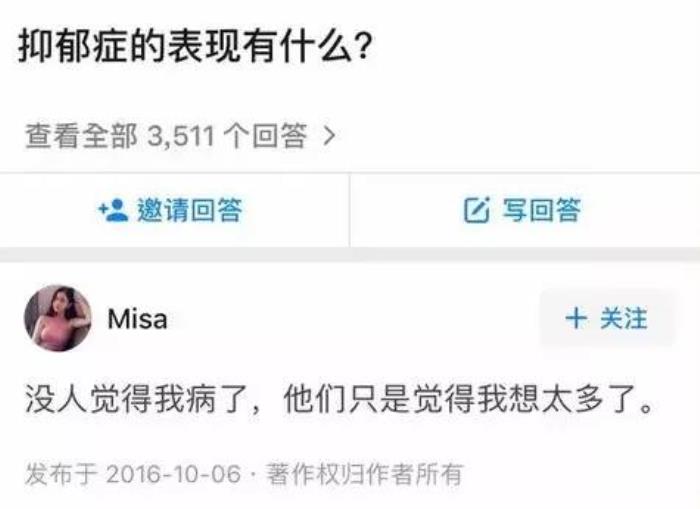Click question title 抑郁症的表现有什么?
Screen dimensions: 700x509
tap(195, 46)
